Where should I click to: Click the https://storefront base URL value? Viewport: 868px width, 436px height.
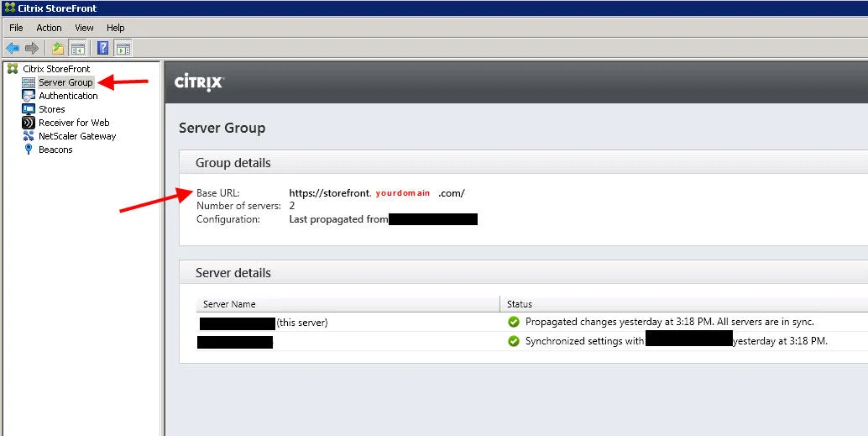pos(377,193)
